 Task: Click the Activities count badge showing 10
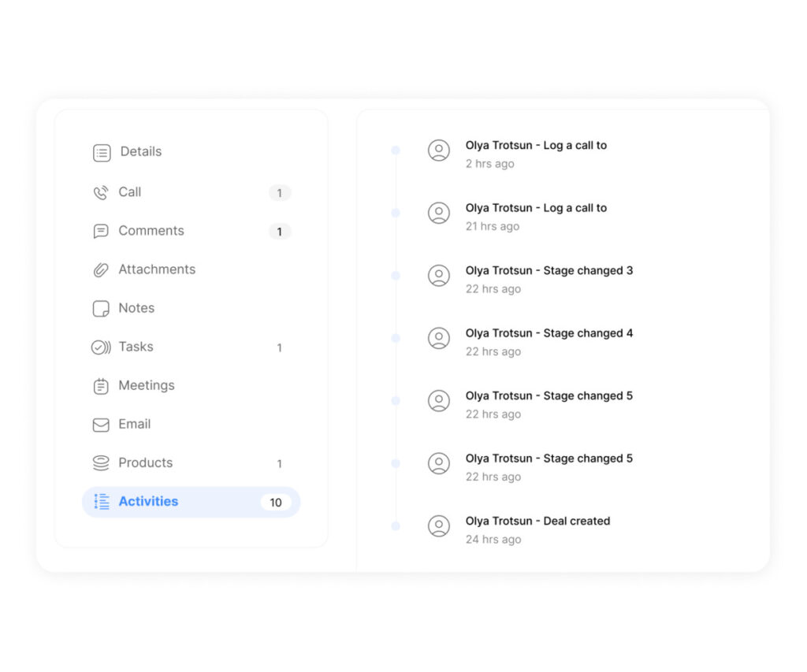tap(276, 503)
